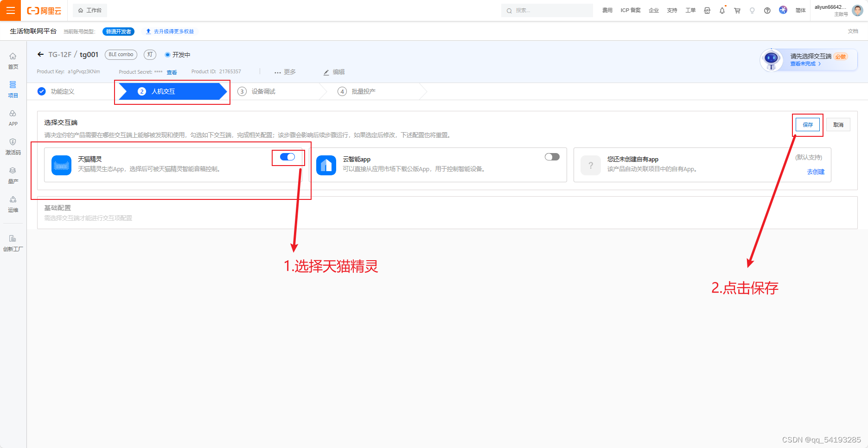Click the blue AI assistant icon in header

coord(783,10)
